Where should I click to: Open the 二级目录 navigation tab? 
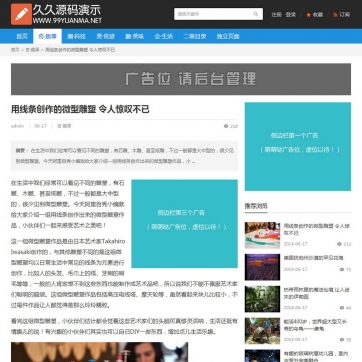point(195,36)
